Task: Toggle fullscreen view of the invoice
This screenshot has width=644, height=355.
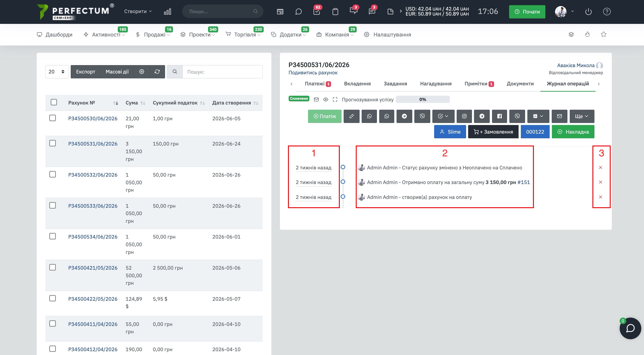Action: click(335, 100)
